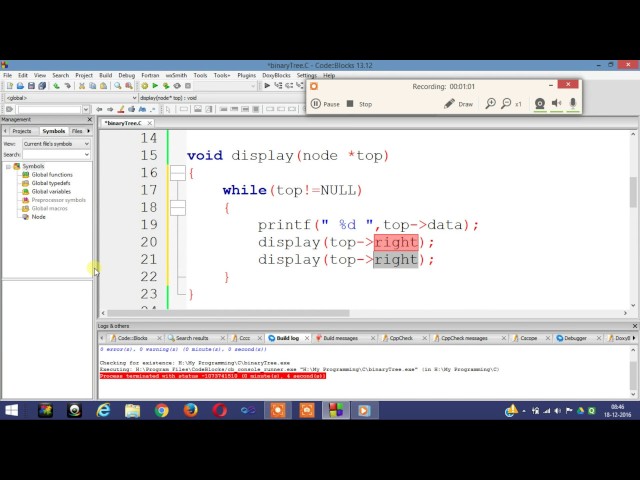Image resolution: width=640 pixels, height=480 pixels.
Task: Toggle regex search option icon
Action: (153, 109)
